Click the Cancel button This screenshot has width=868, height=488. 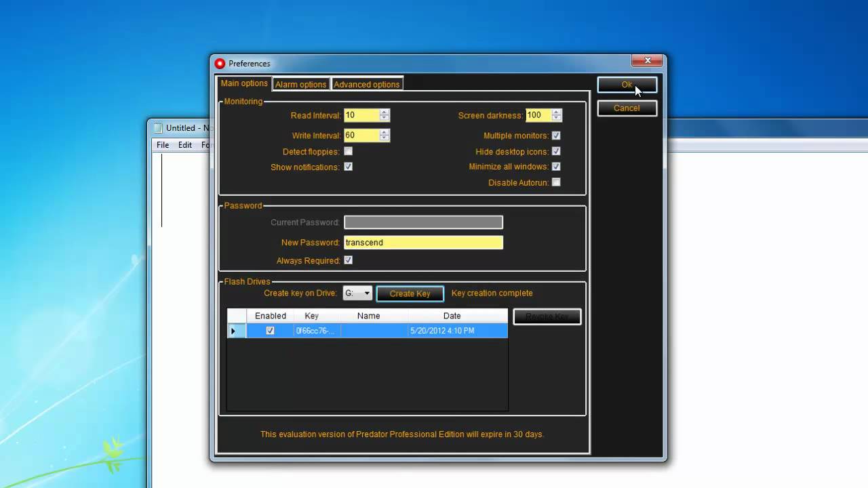point(627,108)
